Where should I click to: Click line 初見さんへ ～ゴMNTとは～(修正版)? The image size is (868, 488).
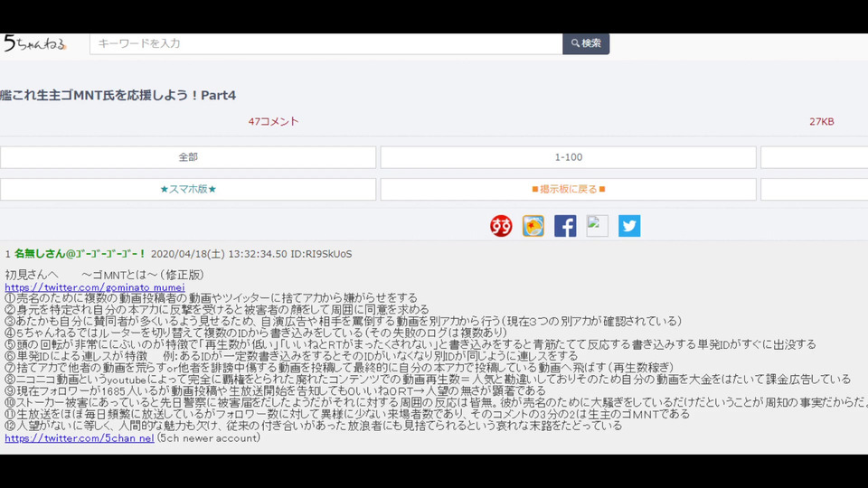[104, 275]
